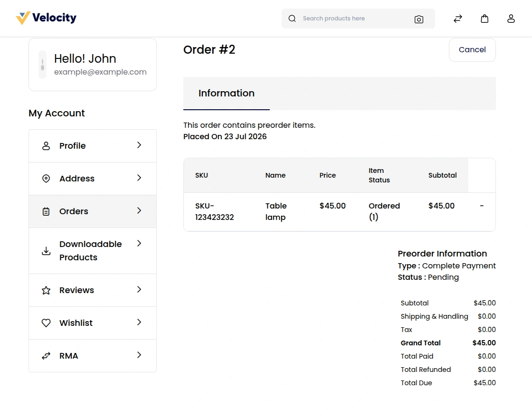
Task: Expand the Address chevron arrow
Action: click(139, 178)
